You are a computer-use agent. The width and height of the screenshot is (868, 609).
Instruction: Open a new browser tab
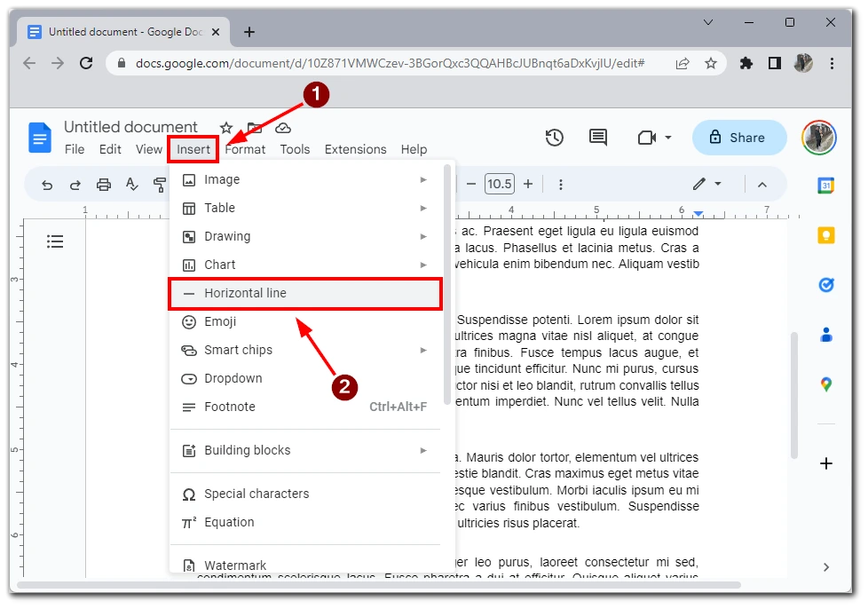(249, 32)
